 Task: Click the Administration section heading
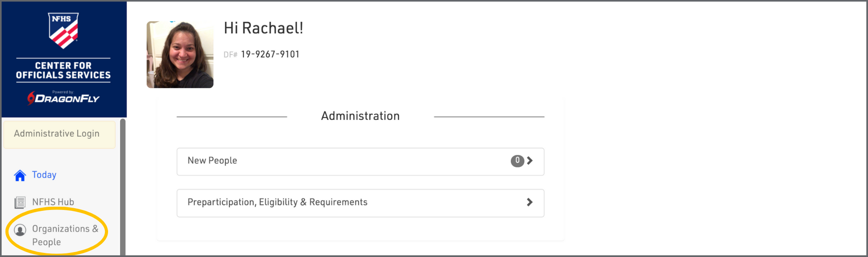(x=360, y=116)
